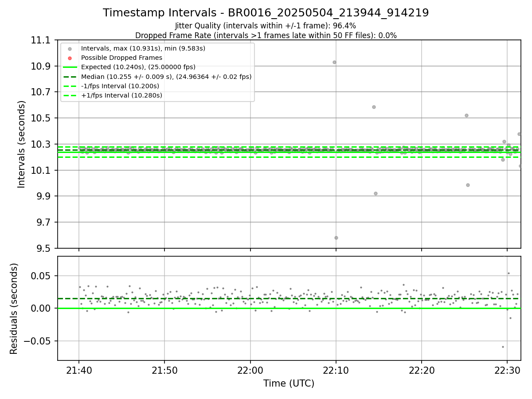532x399 pixels.
Task: Click the solid green legend line for Expected
Action: [70, 67]
